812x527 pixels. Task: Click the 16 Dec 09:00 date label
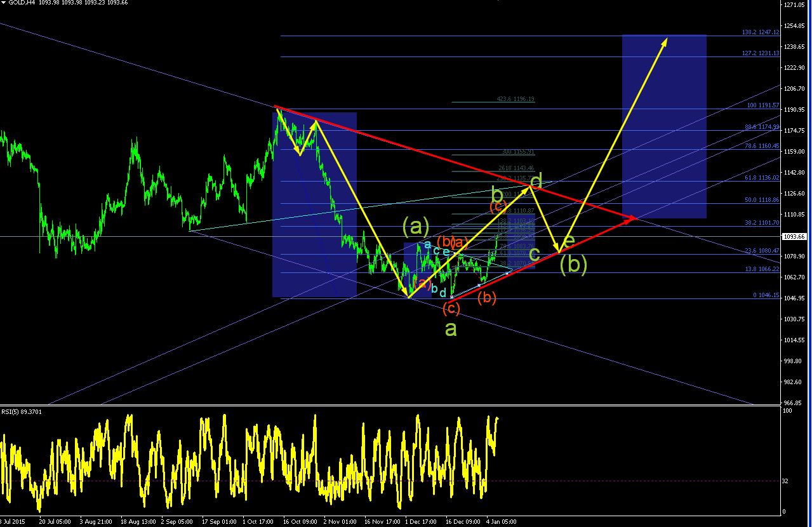(463, 522)
